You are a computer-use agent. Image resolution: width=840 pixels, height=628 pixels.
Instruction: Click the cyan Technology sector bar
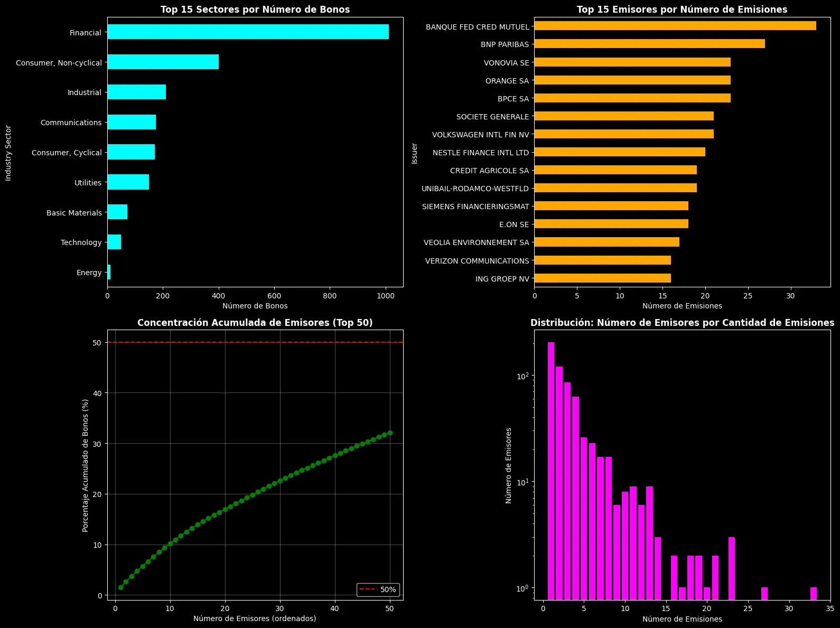114,242
